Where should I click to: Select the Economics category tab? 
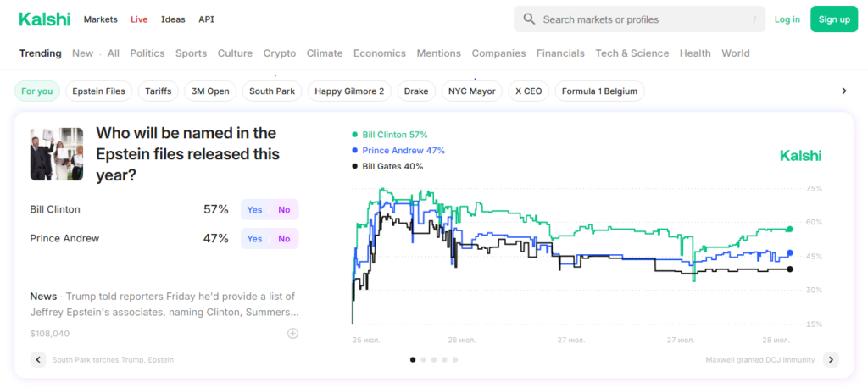point(380,53)
